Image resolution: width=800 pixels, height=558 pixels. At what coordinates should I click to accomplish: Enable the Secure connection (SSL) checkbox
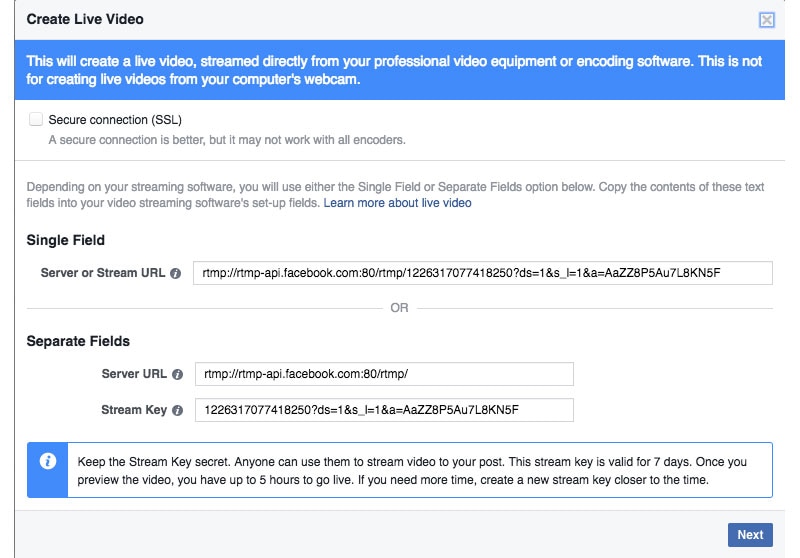36,119
